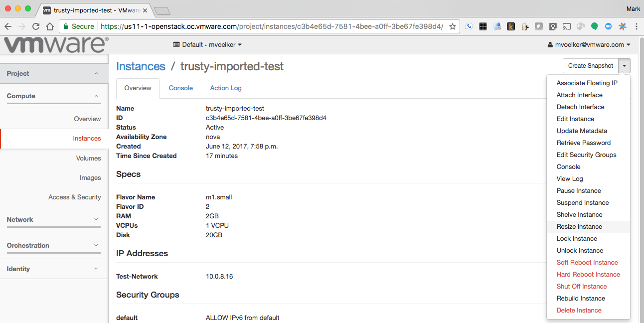Click the orange K extension icon

coord(511,26)
